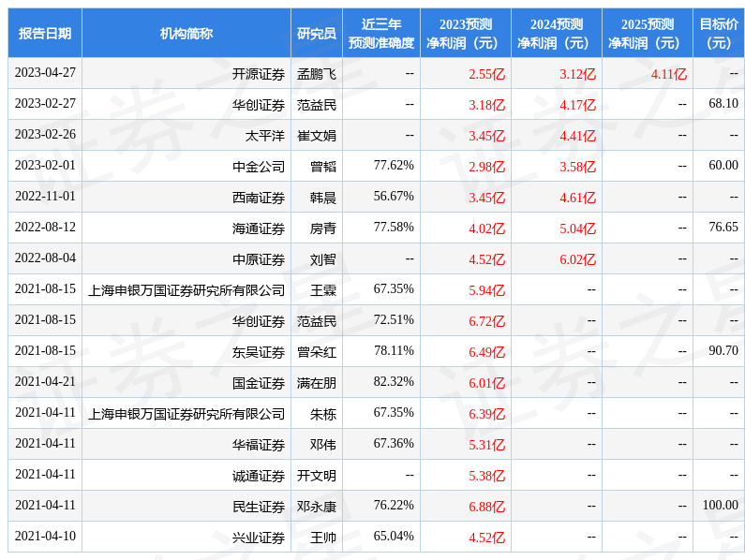The width and height of the screenshot is (745, 560).
Task: Click the 6.01亿 forecast value
Action: [x=486, y=383]
